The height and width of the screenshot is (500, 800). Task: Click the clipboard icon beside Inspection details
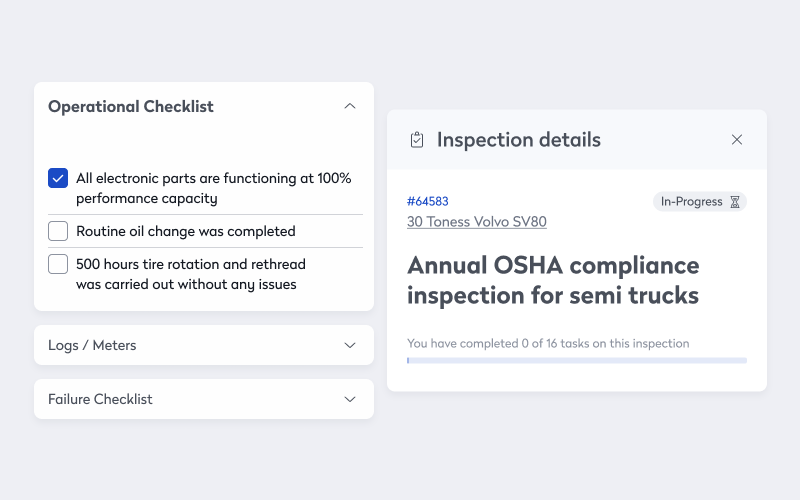417,140
